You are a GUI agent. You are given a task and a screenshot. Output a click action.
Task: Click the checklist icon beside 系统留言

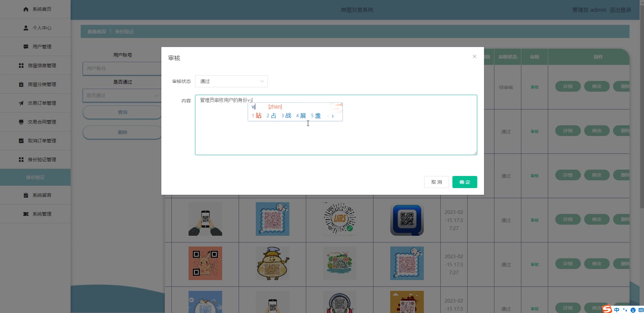[26, 195]
